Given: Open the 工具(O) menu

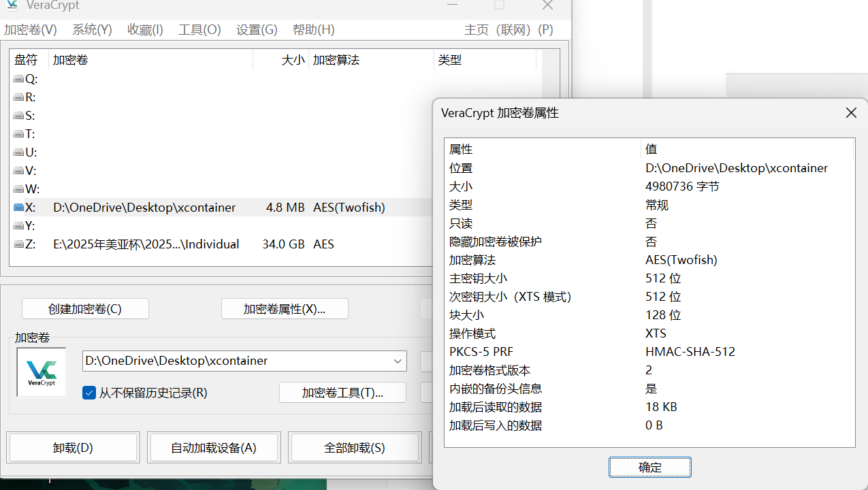Looking at the screenshot, I should tap(200, 30).
